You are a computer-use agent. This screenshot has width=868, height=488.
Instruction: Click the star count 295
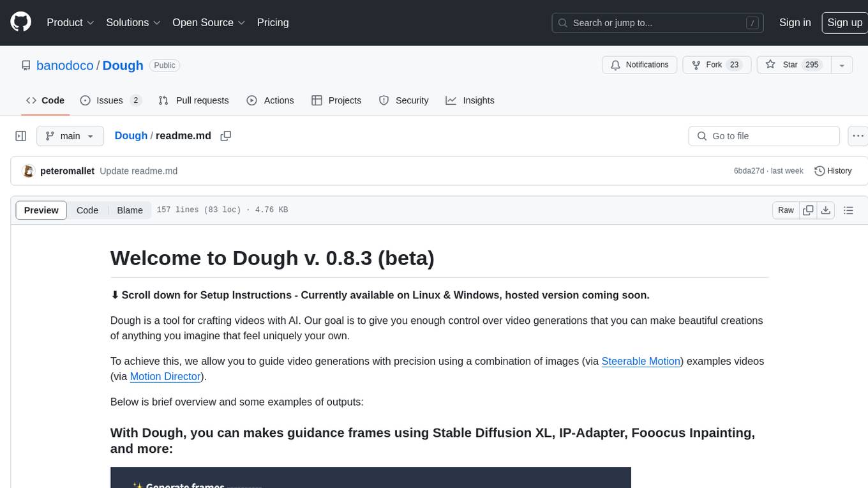click(812, 65)
